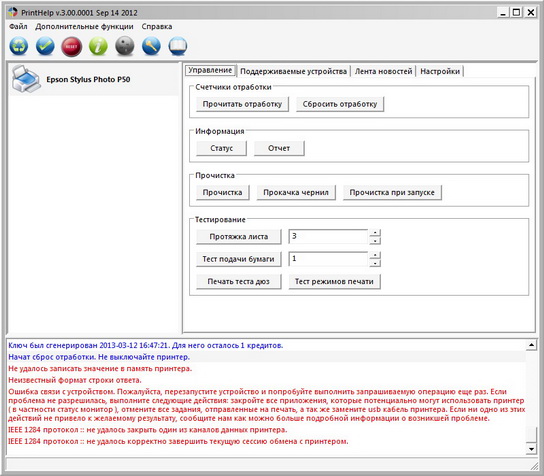544x476 pixels.
Task: Click the blue wrench tools icon
Action: 151,46
